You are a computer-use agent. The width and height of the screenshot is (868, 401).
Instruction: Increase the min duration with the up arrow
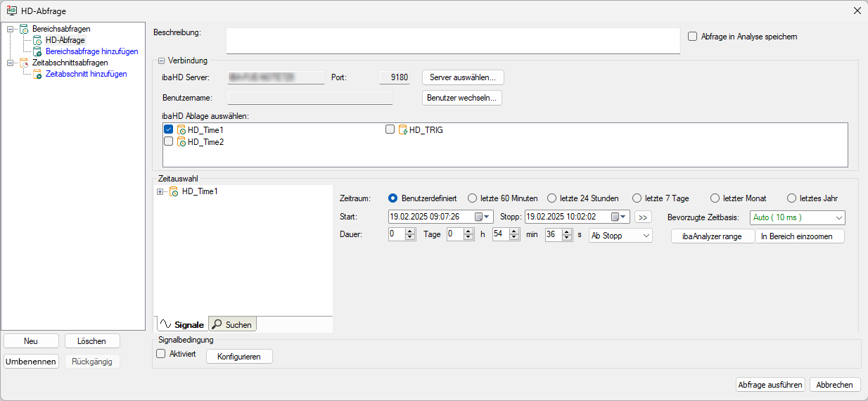pyautogui.click(x=514, y=232)
